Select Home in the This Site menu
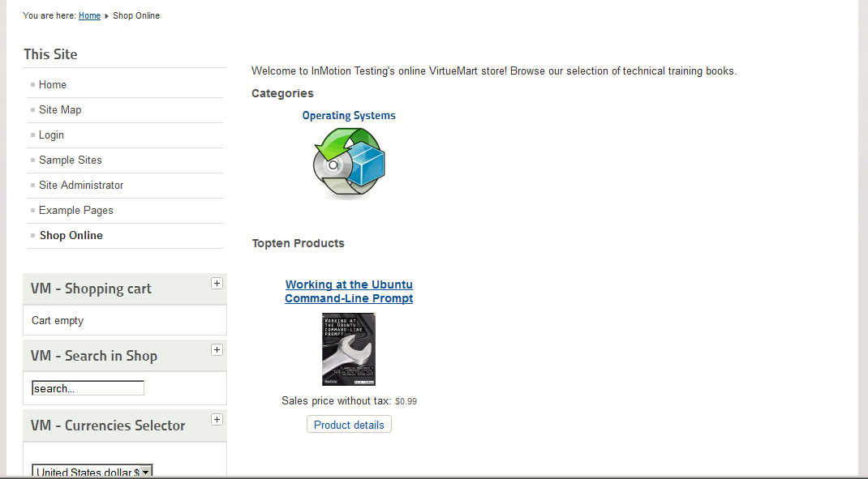Image resolution: width=868 pixels, height=479 pixels. click(x=53, y=84)
